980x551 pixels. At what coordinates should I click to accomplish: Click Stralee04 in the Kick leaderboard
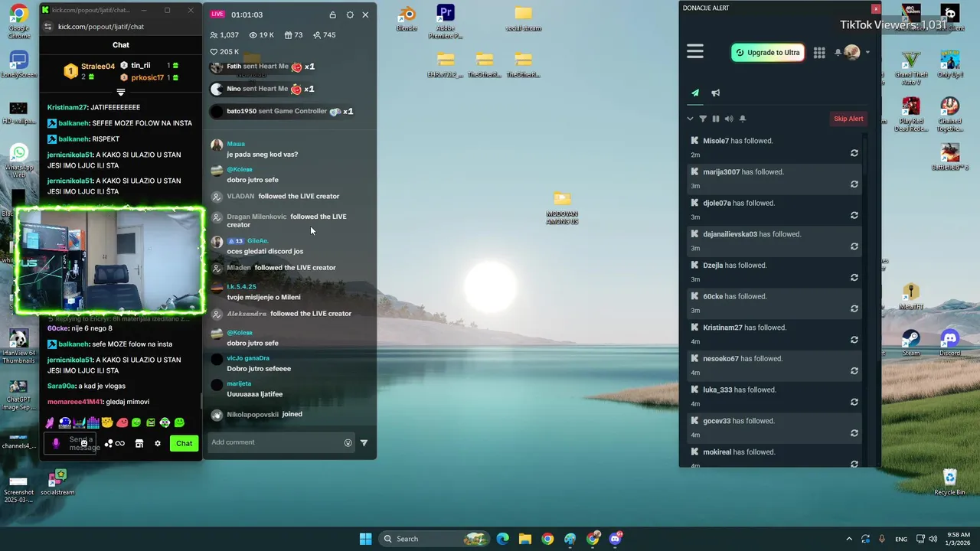pyautogui.click(x=98, y=67)
